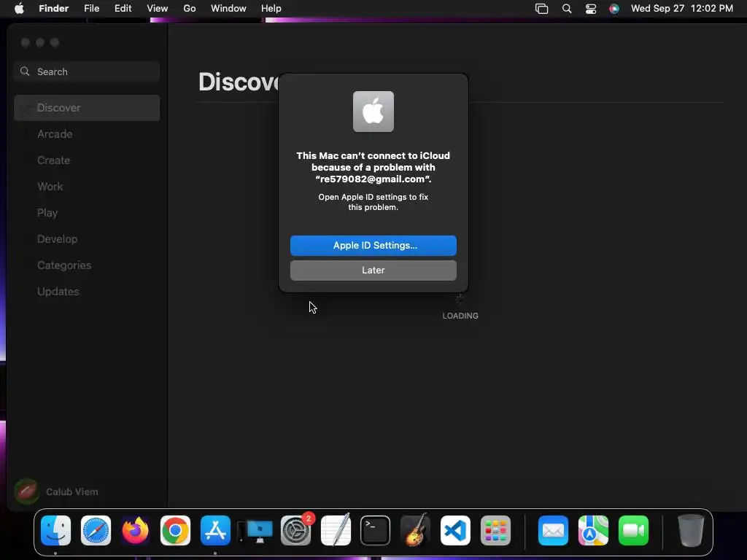Open the Help menu
Viewport: 747px width, 560px height.
[x=271, y=9]
